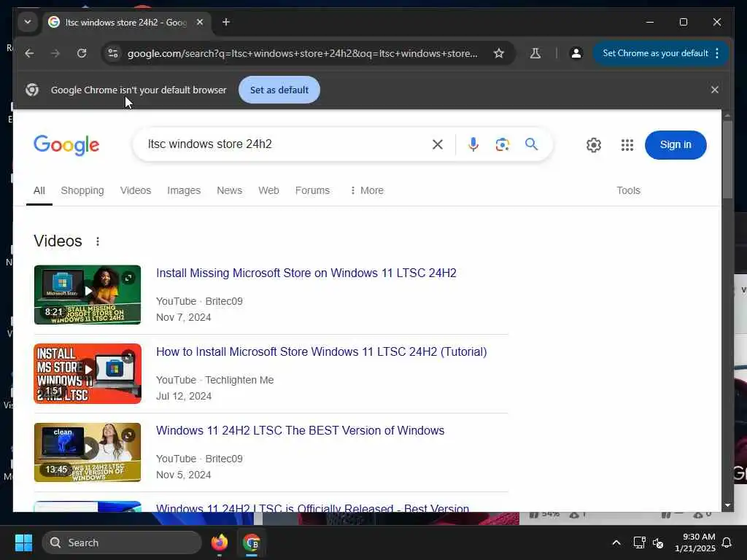Click the Google logo

tap(66, 145)
